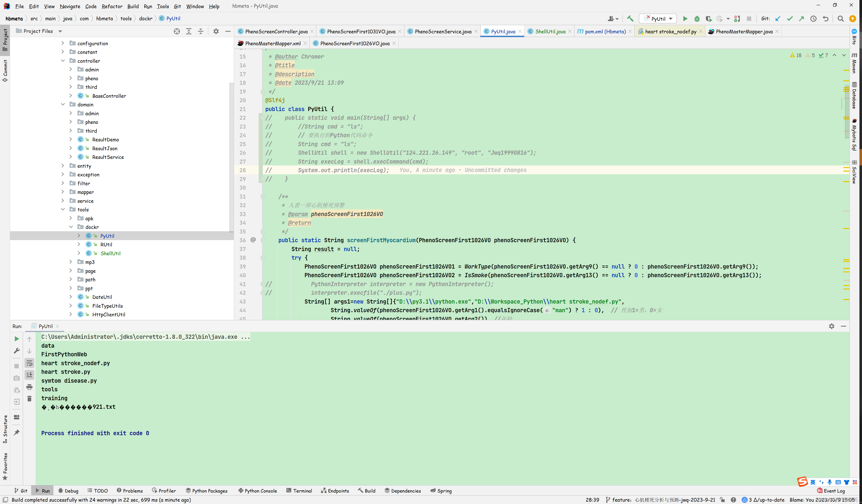Open the Problems tool window

129,491
